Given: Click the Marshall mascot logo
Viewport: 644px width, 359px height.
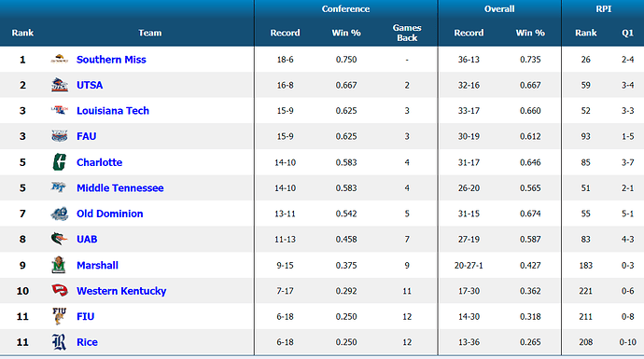Looking at the screenshot, I should (59, 265).
